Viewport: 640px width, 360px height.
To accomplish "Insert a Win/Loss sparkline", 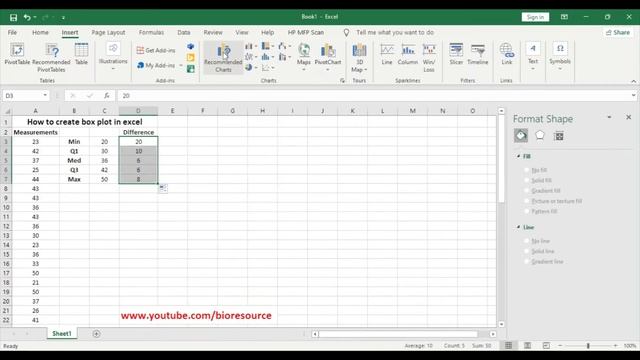I will (429, 58).
